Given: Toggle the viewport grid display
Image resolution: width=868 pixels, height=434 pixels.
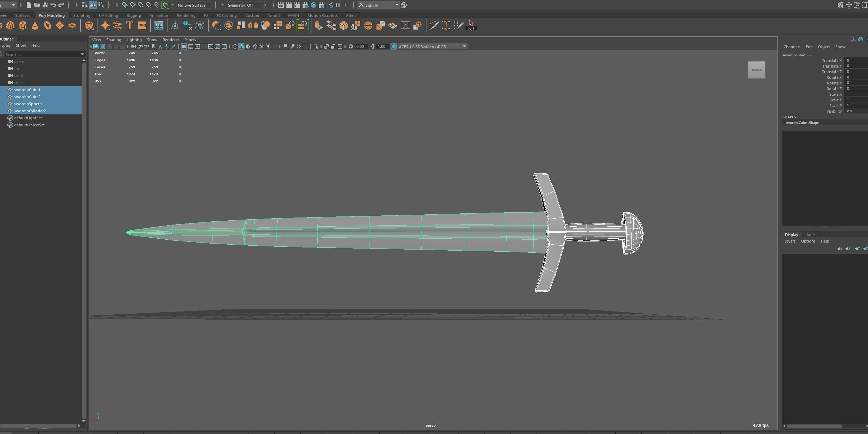Looking at the screenshot, I should [x=184, y=46].
